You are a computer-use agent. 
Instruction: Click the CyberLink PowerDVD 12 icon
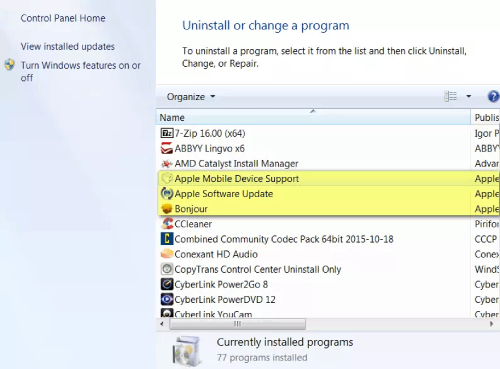[167, 299]
